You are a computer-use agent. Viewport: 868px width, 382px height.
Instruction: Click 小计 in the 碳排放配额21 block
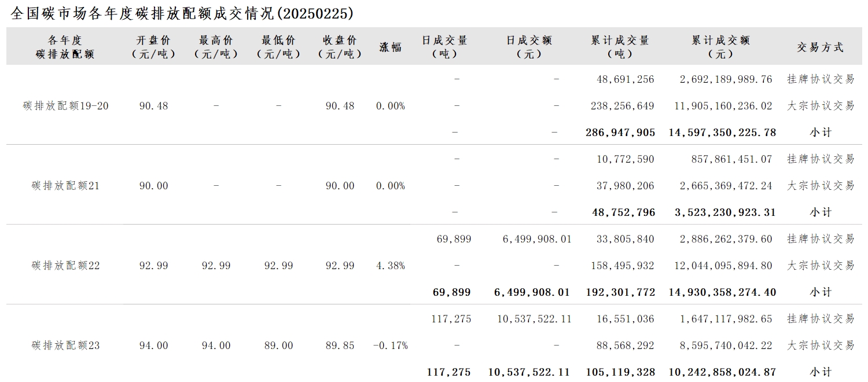tap(821, 212)
